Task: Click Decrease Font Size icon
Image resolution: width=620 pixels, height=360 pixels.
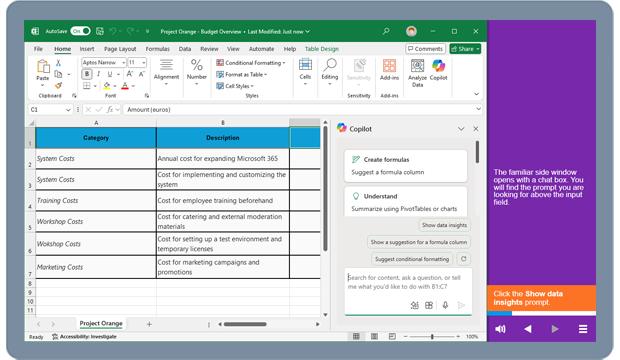Action: (141, 74)
